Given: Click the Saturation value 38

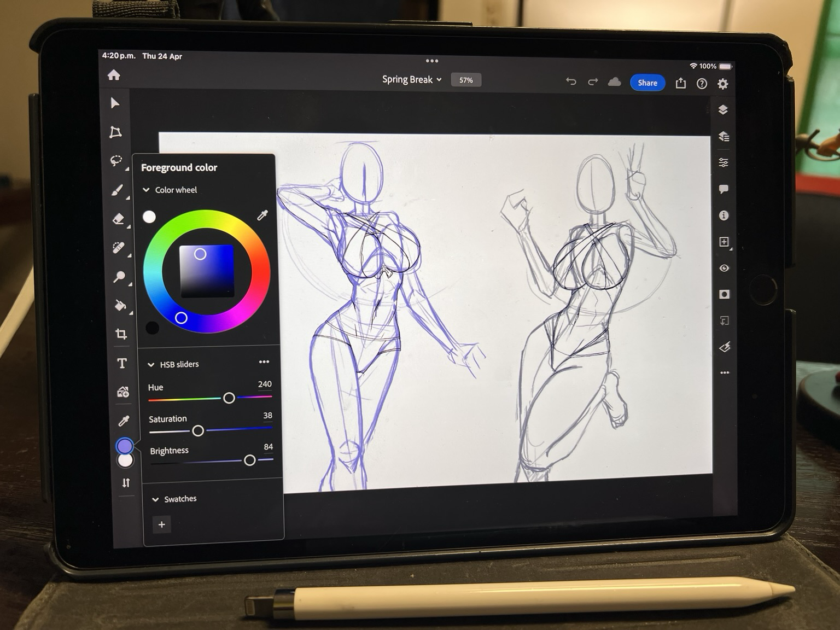Looking at the screenshot, I should click(x=267, y=416).
